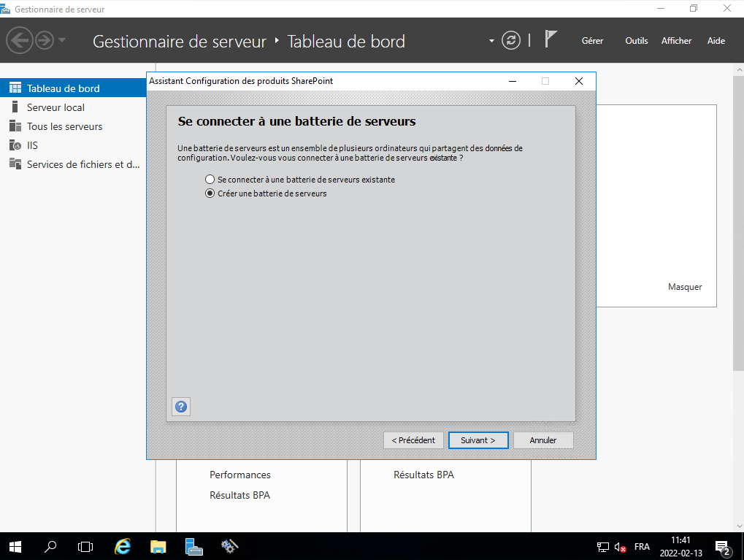This screenshot has width=744, height=560.
Task: Open File Explorer from the taskbar
Action: pyautogui.click(x=158, y=547)
